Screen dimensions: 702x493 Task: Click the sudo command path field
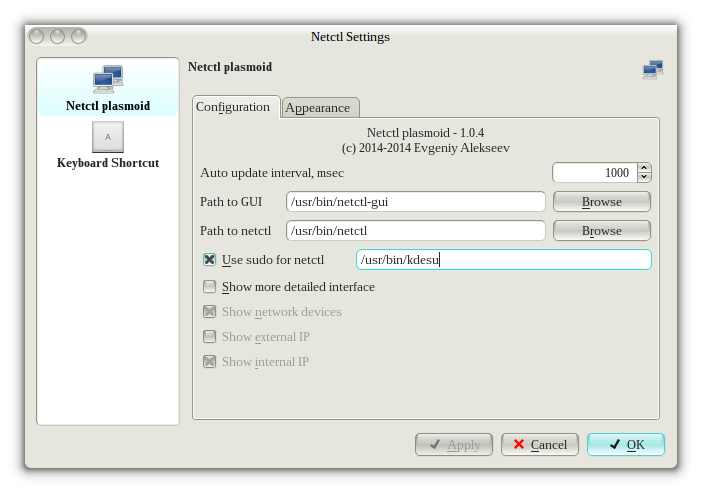[x=503, y=260]
